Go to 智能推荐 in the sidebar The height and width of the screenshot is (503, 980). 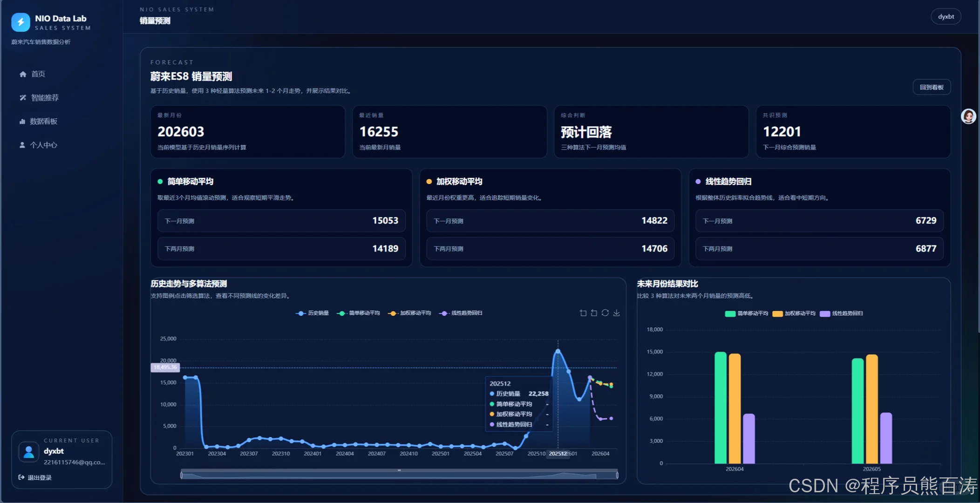pyautogui.click(x=39, y=98)
